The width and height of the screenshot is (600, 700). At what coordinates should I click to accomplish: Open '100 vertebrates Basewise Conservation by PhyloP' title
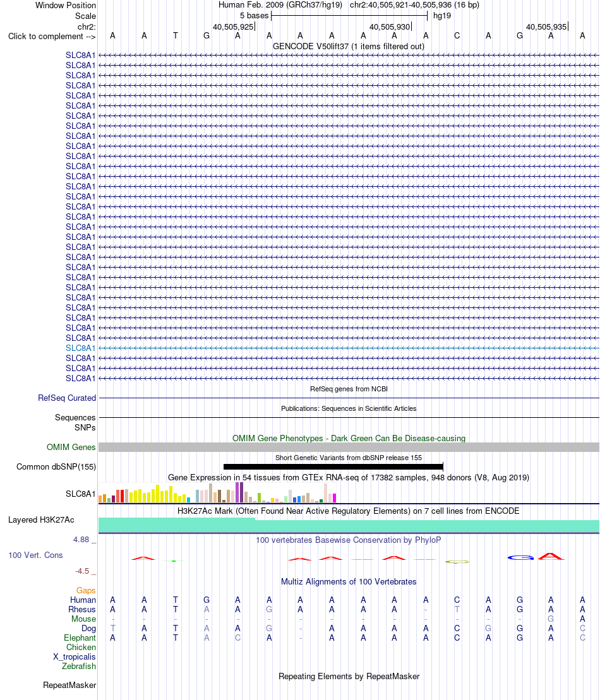click(349, 540)
